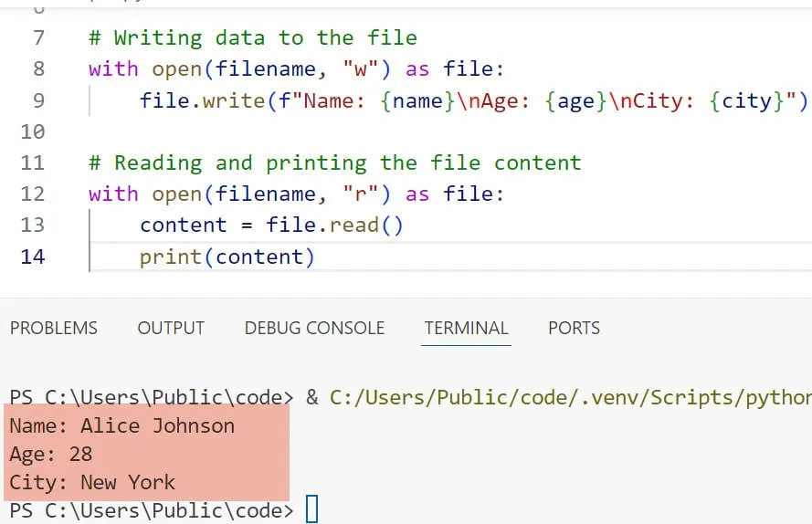Click the "Name: Alice Johnson" terminal output
This screenshot has height=524, width=812.
tap(121, 426)
